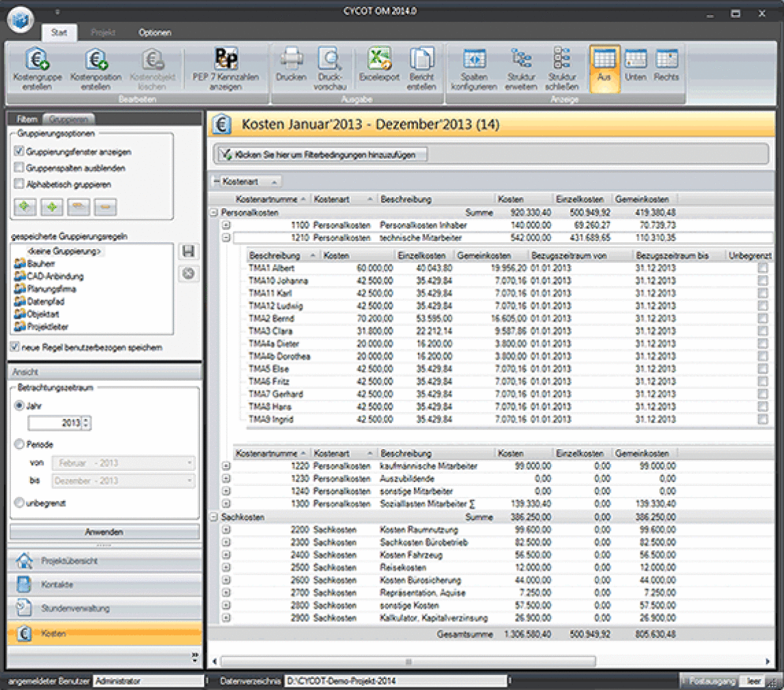Open Kosten navigation section

click(104, 633)
